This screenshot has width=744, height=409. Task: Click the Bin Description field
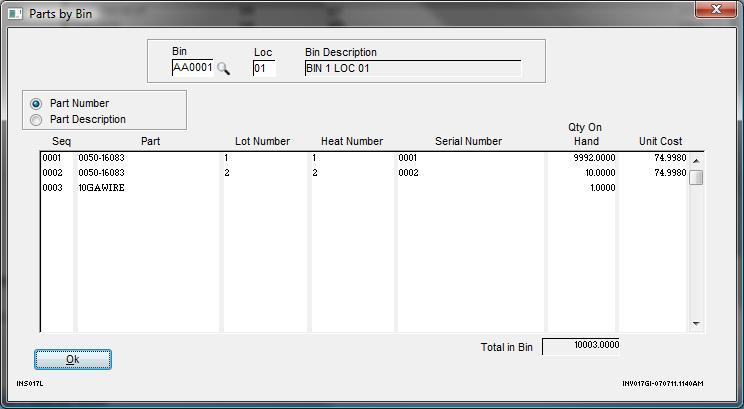pos(412,68)
